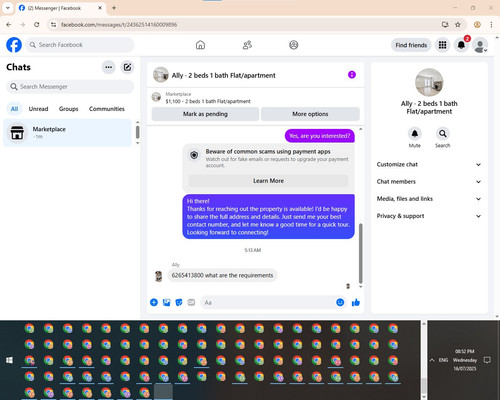Choose a GIF icon
Image resolution: width=500 pixels, height=400 pixels.
point(191,302)
